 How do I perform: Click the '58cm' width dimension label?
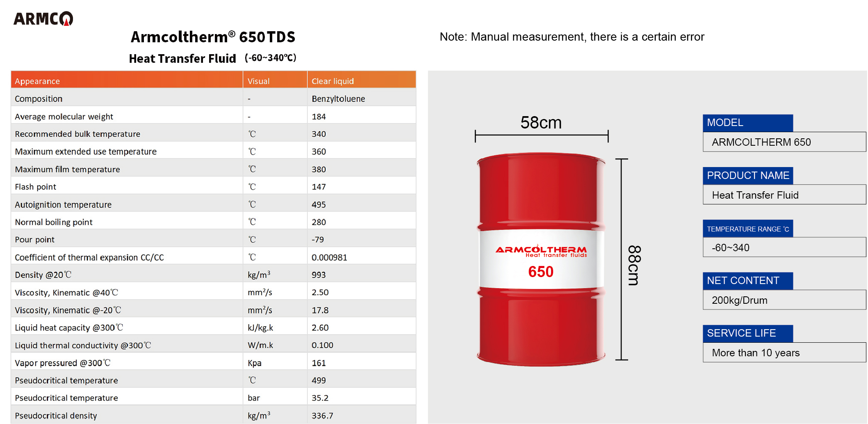[x=541, y=123]
